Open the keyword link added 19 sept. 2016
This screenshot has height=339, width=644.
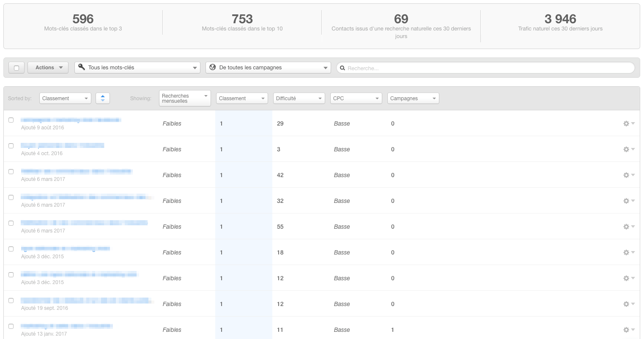tap(87, 301)
